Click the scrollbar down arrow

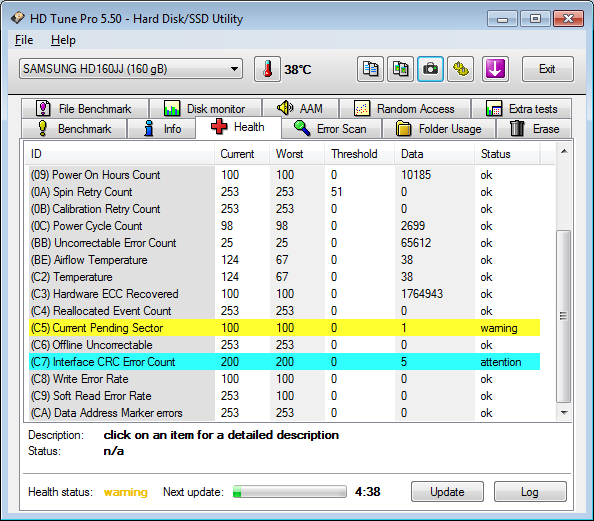564,412
